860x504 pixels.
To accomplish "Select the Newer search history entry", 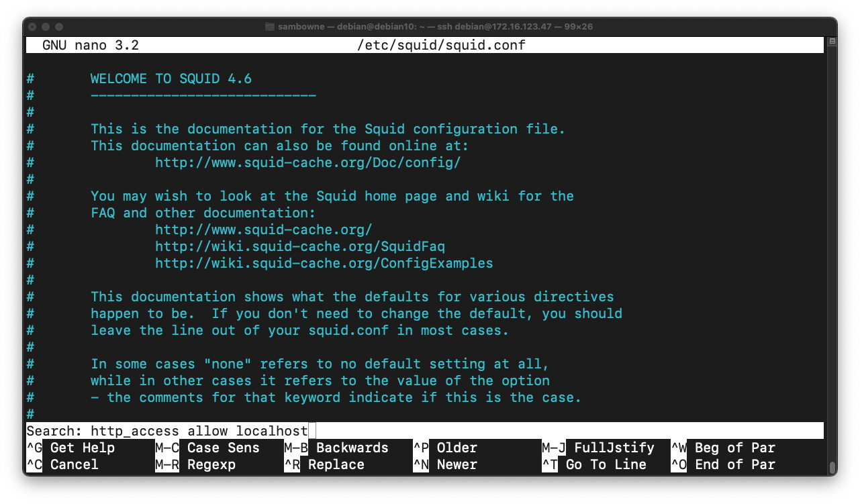I will (457, 464).
